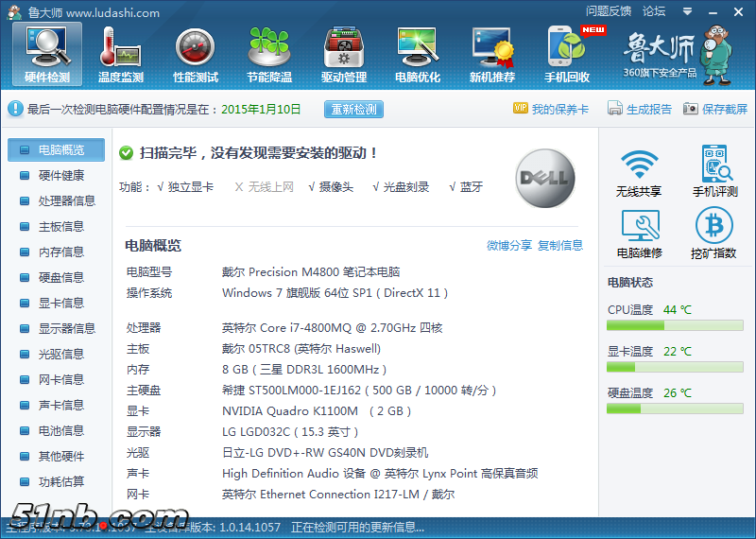Click the 戴尔 05TRC8 motherboard text
Viewport: 756px width, 539px height.
click(301, 349)
